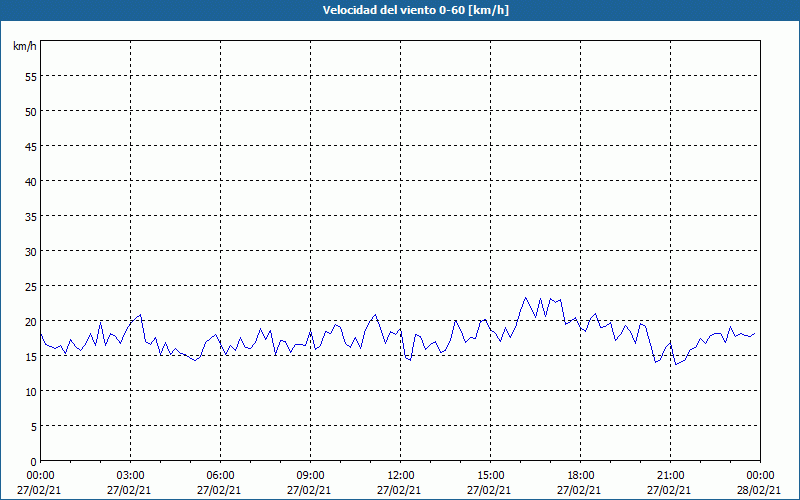800x500 pixels.
Task: Click the 27/02/21 date under 06:00
Action: pyautogui.click(x=219, y=490)
